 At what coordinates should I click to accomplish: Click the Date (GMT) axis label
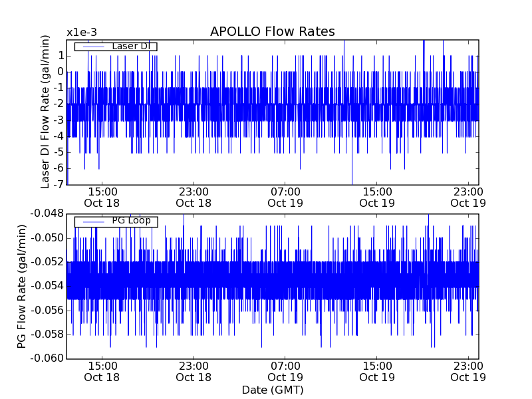(x=273, y=390)
